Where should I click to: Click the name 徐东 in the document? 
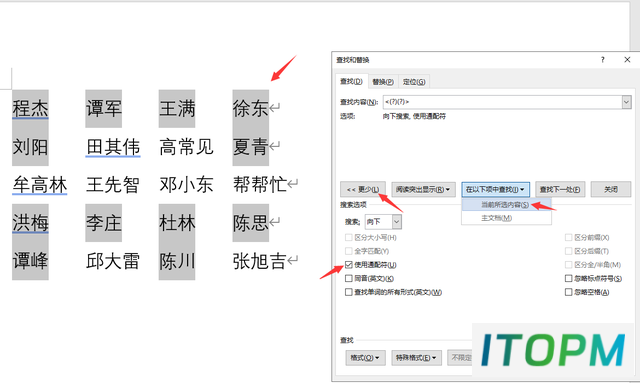click(251, 109)
